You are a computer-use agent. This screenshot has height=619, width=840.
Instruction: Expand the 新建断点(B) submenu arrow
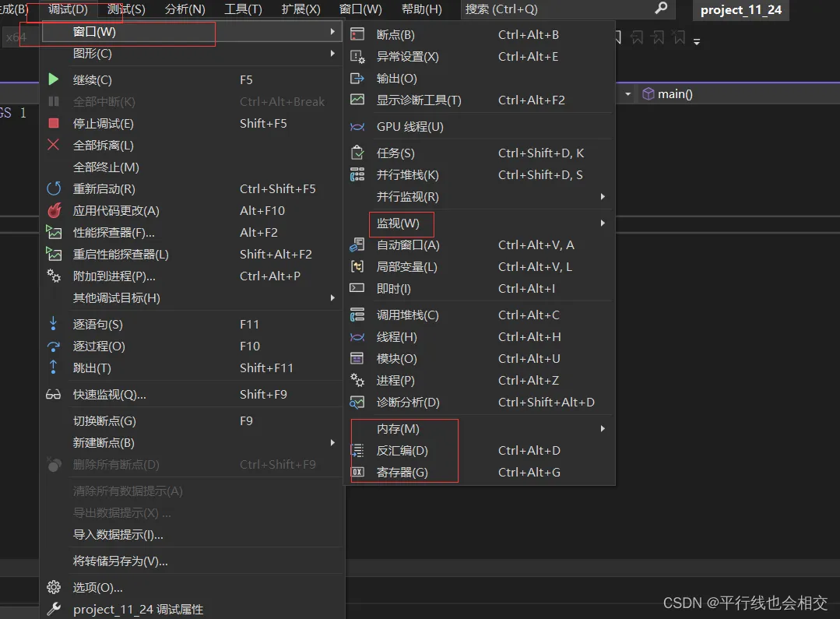[x=332, y=442]
